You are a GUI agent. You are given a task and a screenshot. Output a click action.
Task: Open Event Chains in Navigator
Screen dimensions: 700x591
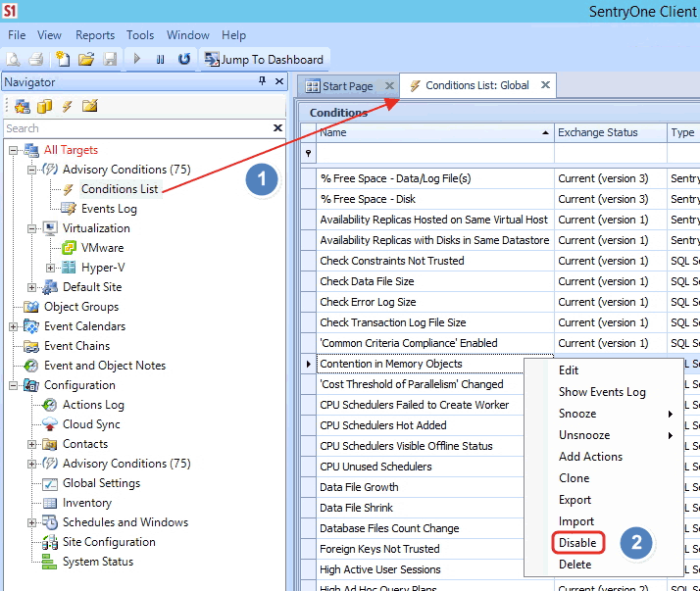pyautogui.click(x=76, y=346)
